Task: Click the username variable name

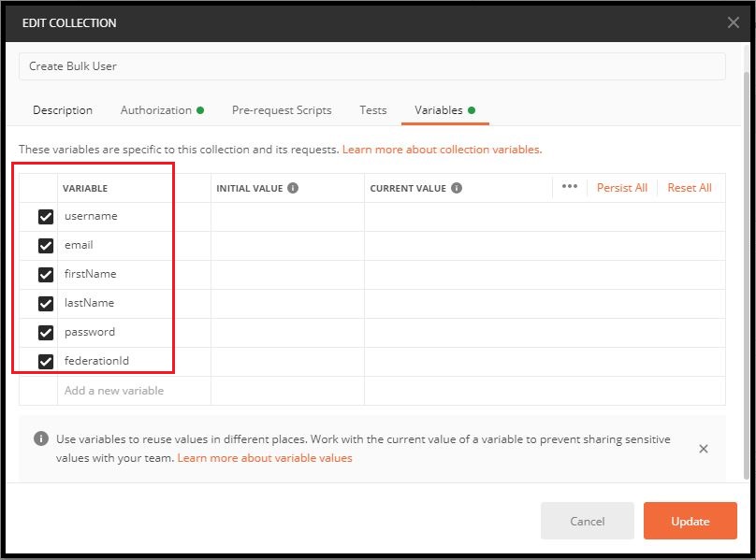Action: pyautogui.click(x=91, y=216)
